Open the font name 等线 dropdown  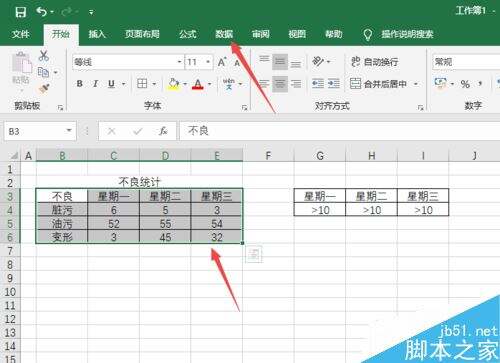point(179,62)
